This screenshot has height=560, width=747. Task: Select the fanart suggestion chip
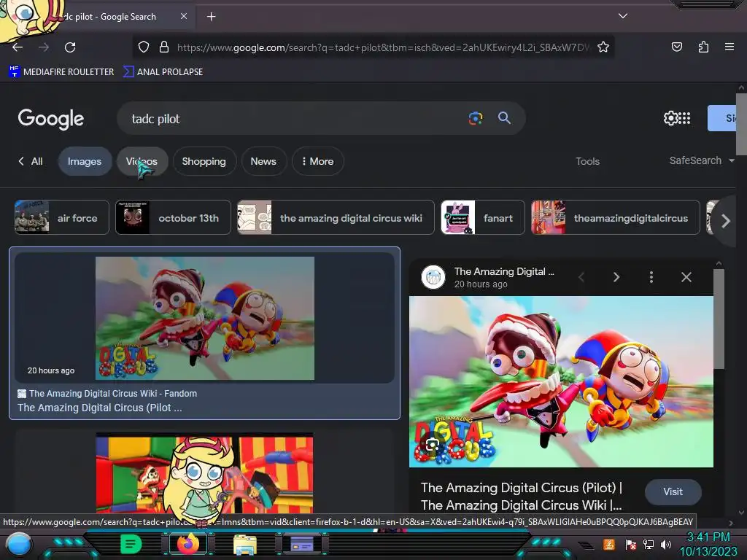point(483,217)
